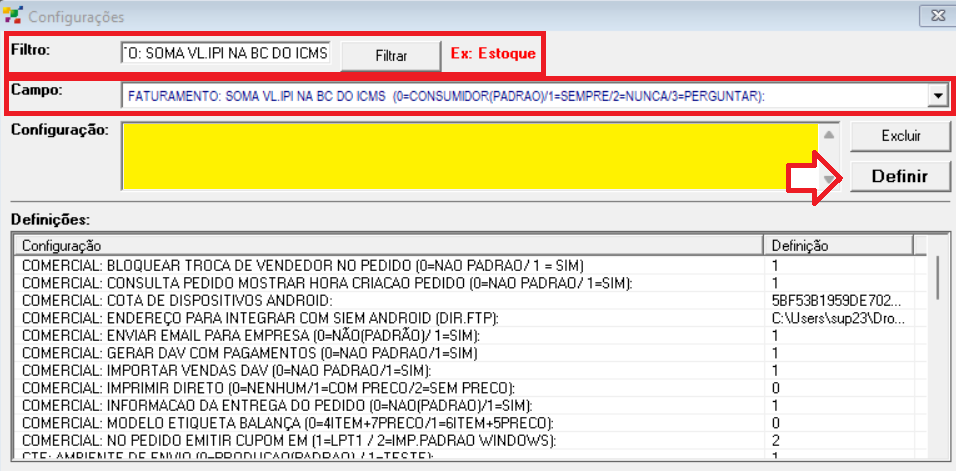The height and width of the screenshot is (471, 956).
Task: Click the Configurações window app icon
Action: (13, 16)
